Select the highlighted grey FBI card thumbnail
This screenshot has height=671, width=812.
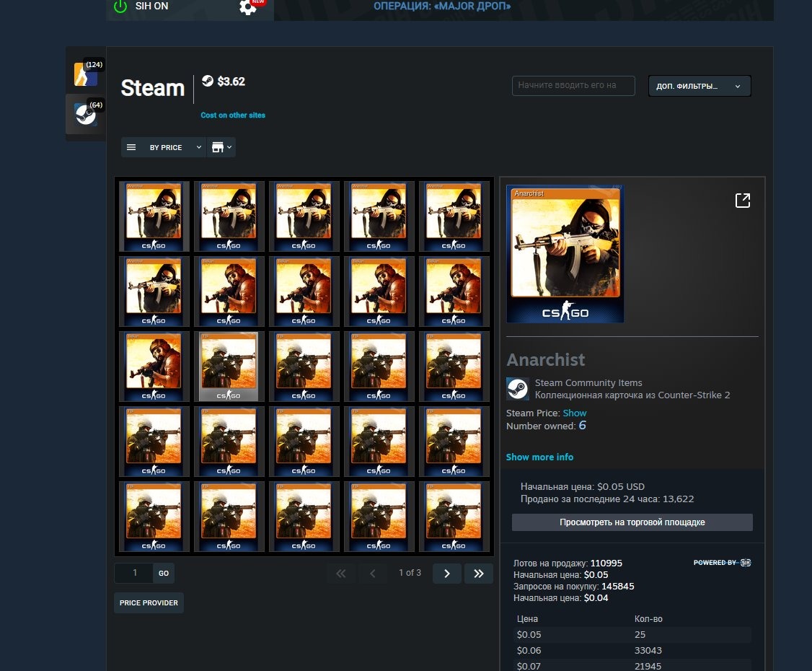[229, 367]
